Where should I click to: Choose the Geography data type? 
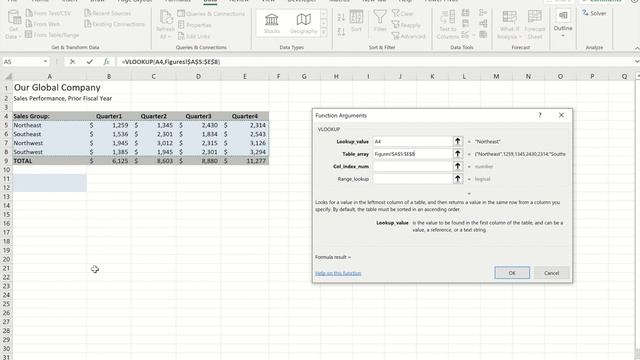click(303, 23)
